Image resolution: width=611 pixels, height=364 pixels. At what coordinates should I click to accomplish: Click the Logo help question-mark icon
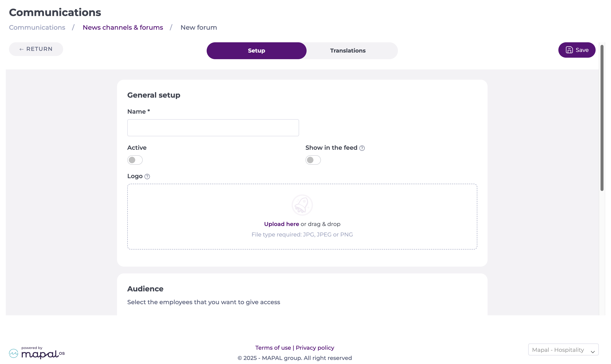[x=147, y=176]
